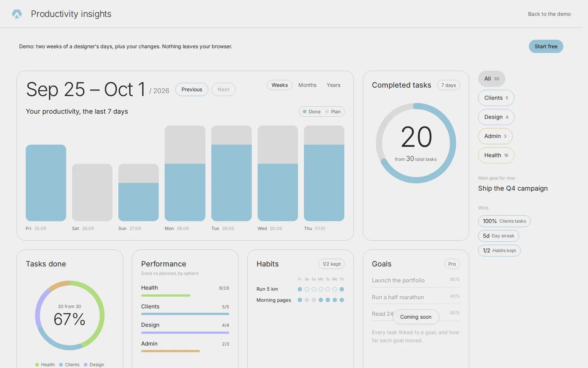Click the 100% Clients tasks win chip
This screenshot has width=588, height=368.
(504, 221)
